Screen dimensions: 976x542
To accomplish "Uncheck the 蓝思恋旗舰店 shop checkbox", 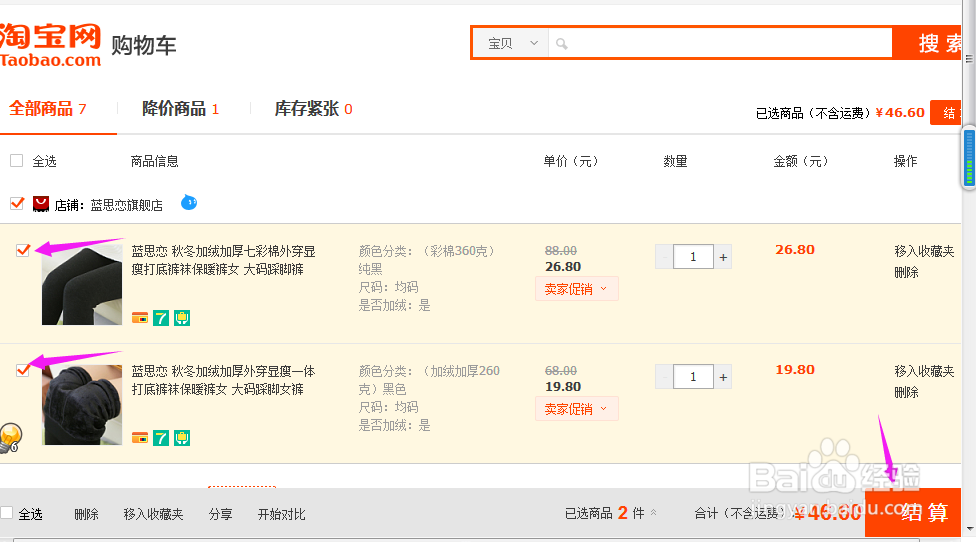I will (16, 203).
